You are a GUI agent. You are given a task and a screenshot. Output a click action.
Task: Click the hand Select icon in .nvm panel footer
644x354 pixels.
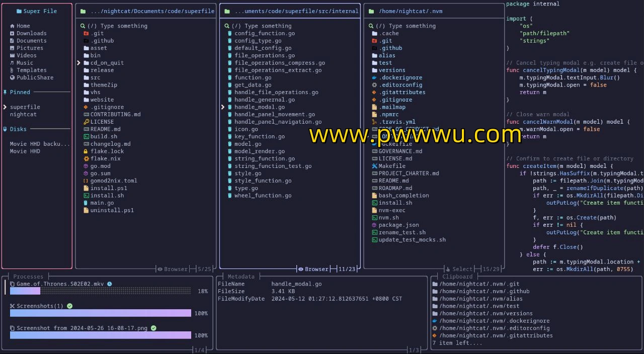[447, 269]
